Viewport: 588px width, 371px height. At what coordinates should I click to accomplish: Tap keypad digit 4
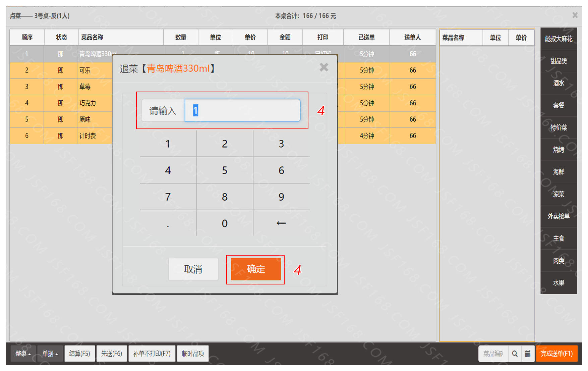(168, 170)
